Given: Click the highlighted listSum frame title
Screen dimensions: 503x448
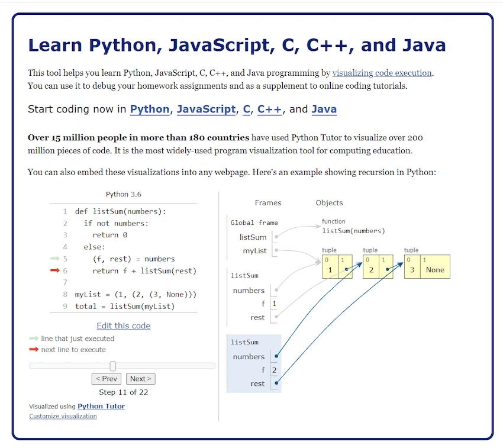Looking at the screenshot, I should [244, 342].
